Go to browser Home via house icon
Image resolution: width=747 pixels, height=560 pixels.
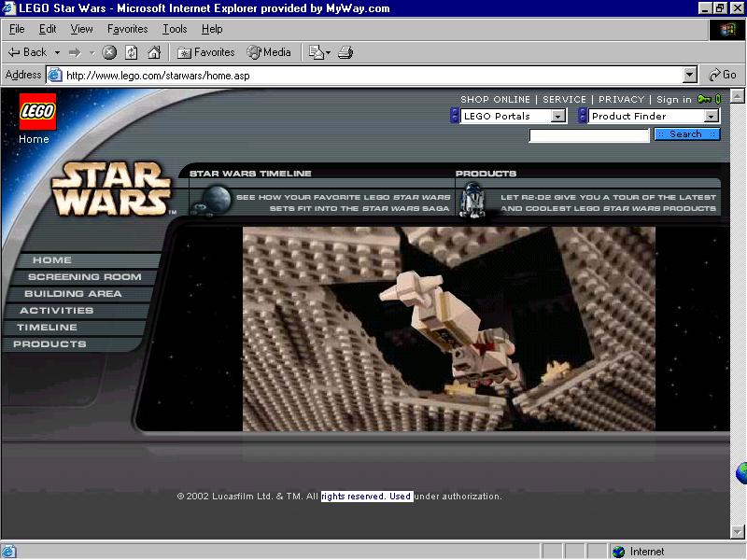tap(153, 52)
